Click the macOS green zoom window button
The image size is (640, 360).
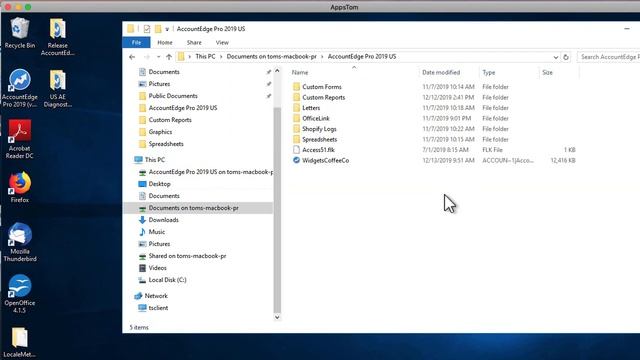tap(28, 7)
